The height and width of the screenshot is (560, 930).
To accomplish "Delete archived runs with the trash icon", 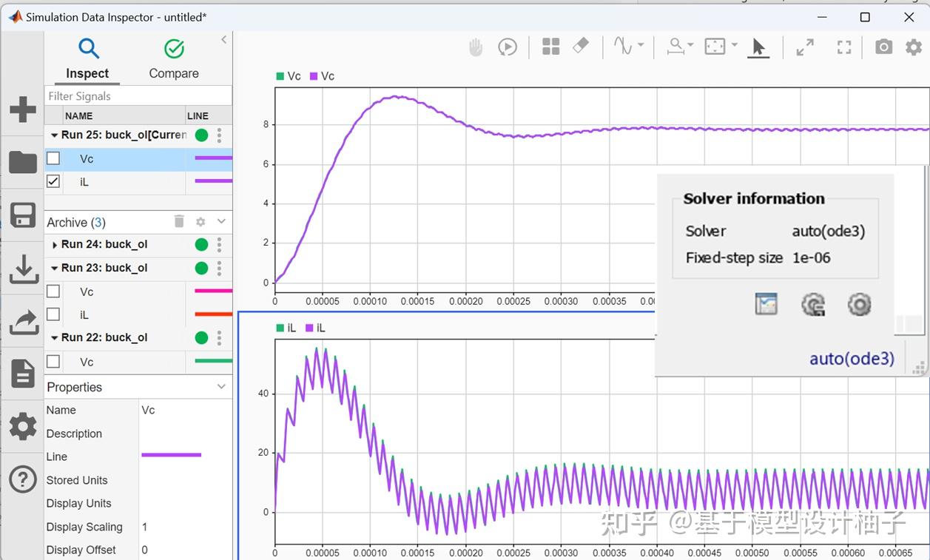I will pyautogui.click(x=179, y=221).
